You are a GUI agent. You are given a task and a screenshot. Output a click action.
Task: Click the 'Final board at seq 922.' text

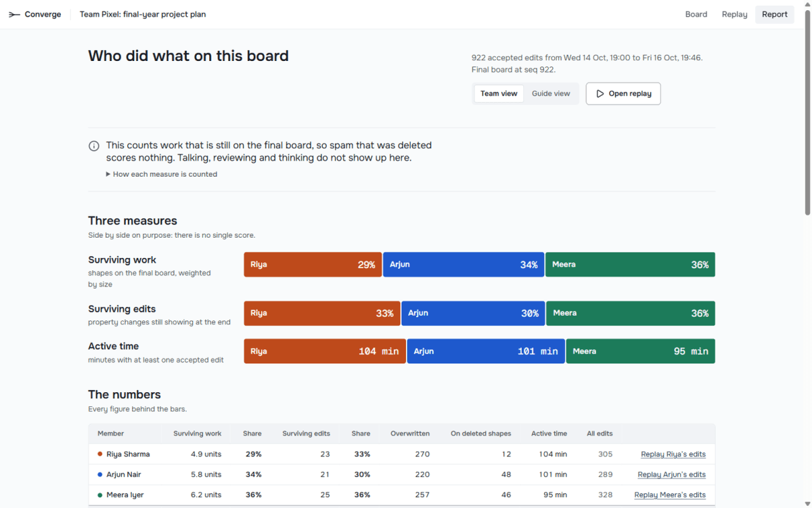tap(514, 70)
